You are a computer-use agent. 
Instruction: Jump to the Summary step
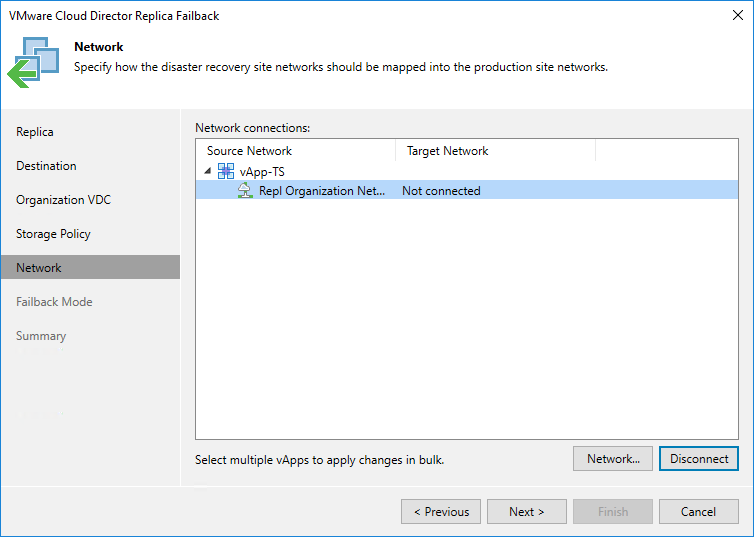(x=41, y=336)
